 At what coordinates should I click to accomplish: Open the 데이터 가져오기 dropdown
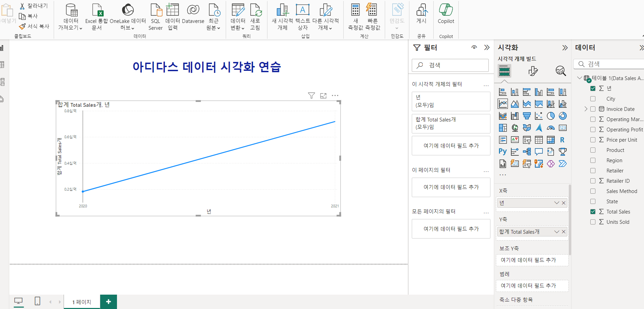click(70, 17)
